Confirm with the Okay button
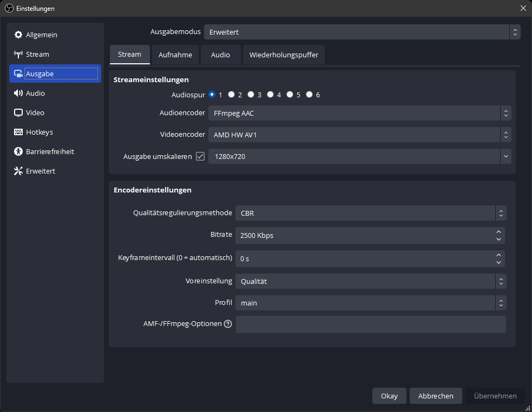This screenshot has width=532, height=412. (x=389, y=396)
